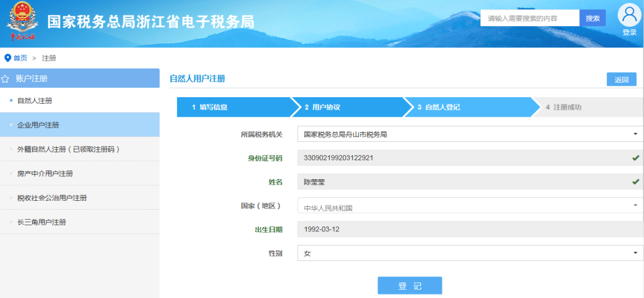Click the login user avatar icon
Image resolution: width=644 pixels, height=298 pixels.
pyautogui.click(x=629, y=15)
